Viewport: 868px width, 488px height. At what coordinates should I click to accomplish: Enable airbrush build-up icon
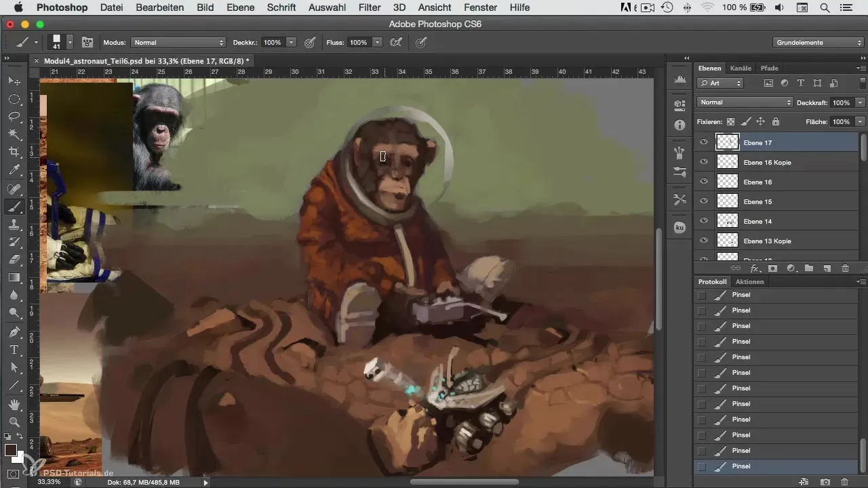point(397,42)
